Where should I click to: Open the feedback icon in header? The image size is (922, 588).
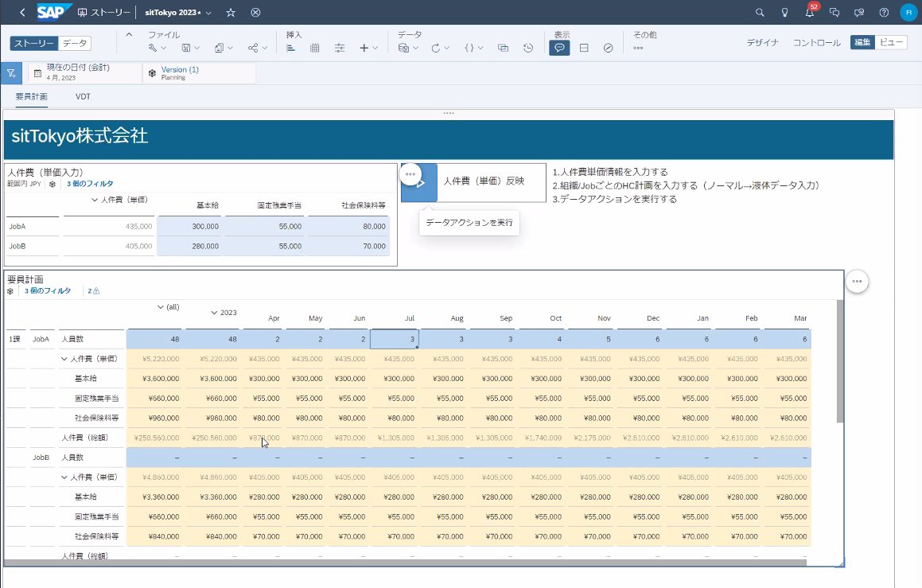[x=859, y=13]
